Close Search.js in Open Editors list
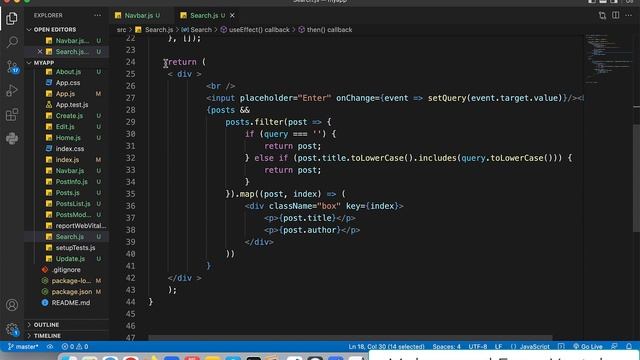The image size is (640, 360). 40,51
